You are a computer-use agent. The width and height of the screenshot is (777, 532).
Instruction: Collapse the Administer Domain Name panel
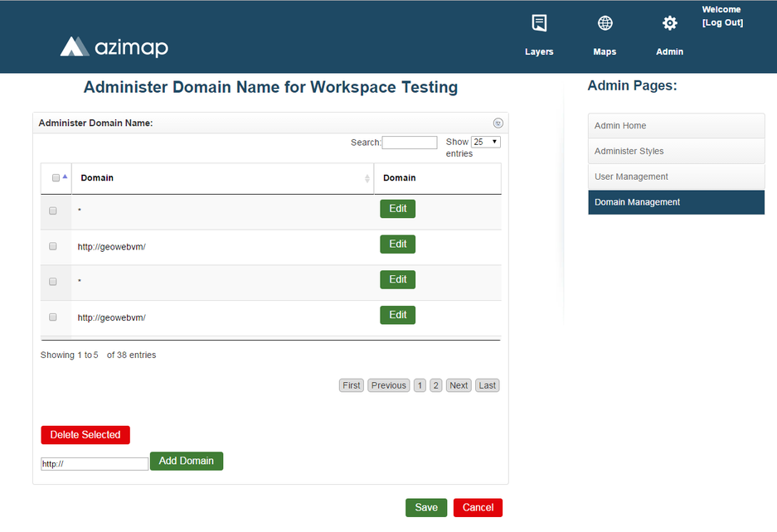coord(498,123)
